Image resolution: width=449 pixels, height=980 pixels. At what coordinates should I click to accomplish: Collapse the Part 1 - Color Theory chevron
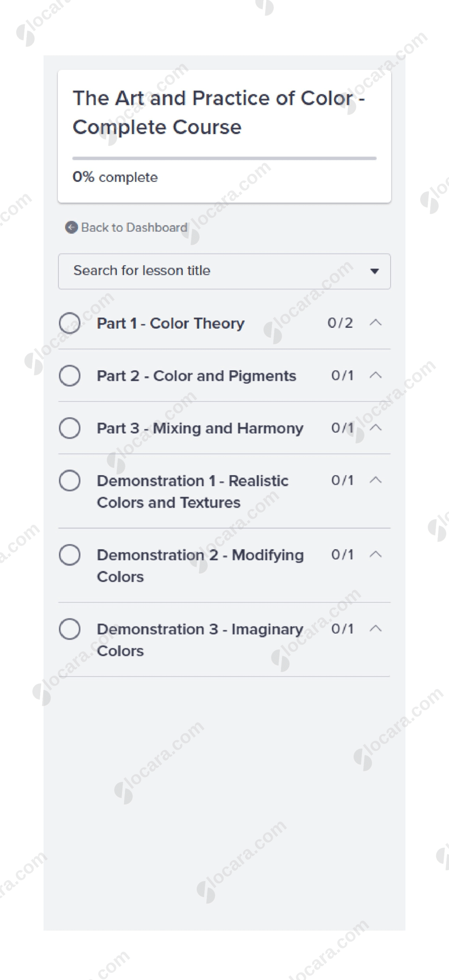(x=376, y=323)
